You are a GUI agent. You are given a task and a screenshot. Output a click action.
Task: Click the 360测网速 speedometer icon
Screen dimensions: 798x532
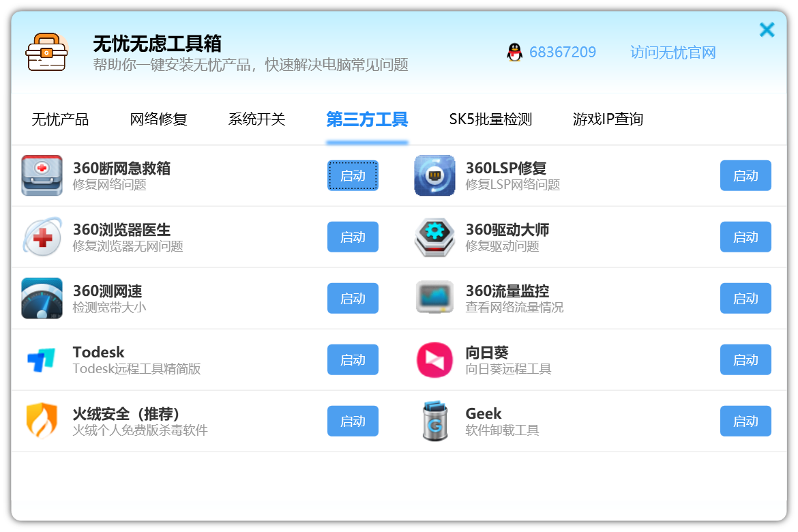42,298
